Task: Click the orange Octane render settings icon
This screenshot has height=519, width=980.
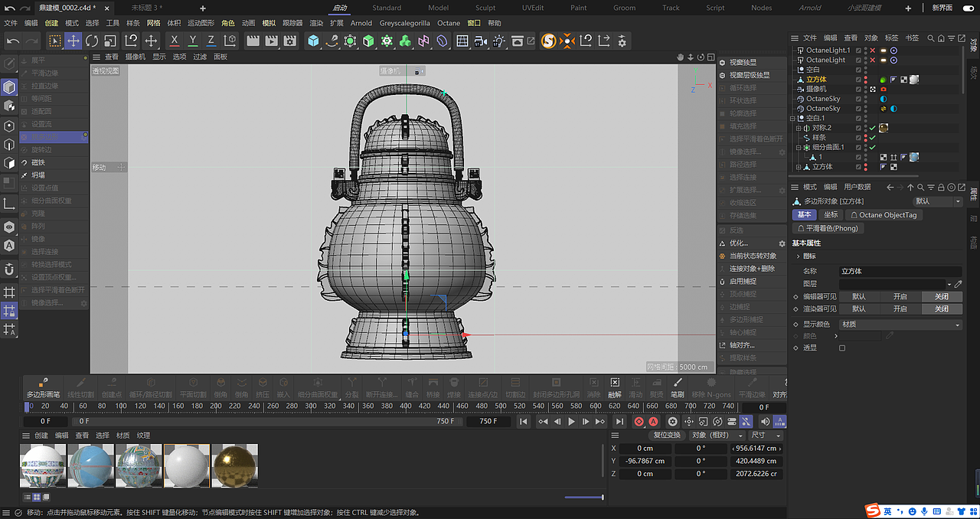Action: click(568, 41)
